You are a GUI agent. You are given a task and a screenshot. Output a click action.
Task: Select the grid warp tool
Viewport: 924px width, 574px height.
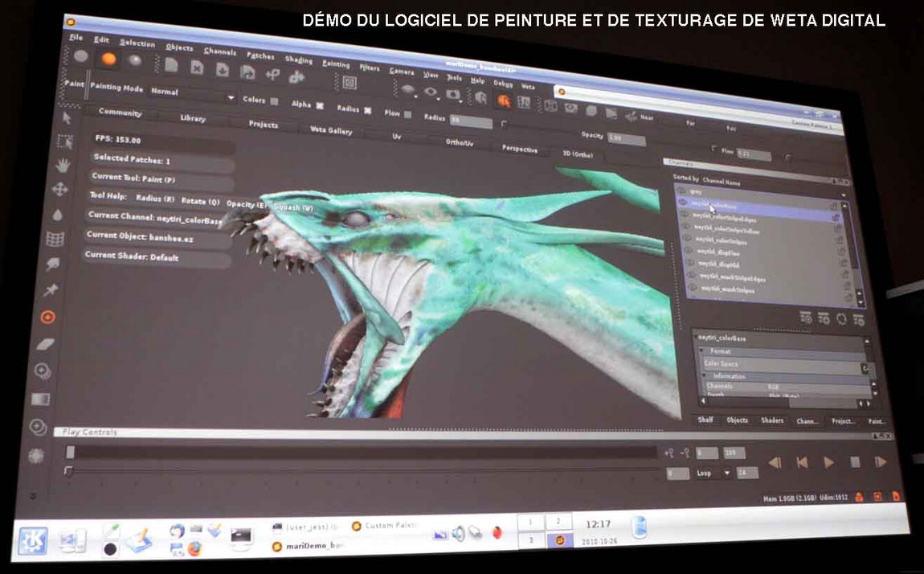click(55, 239)
